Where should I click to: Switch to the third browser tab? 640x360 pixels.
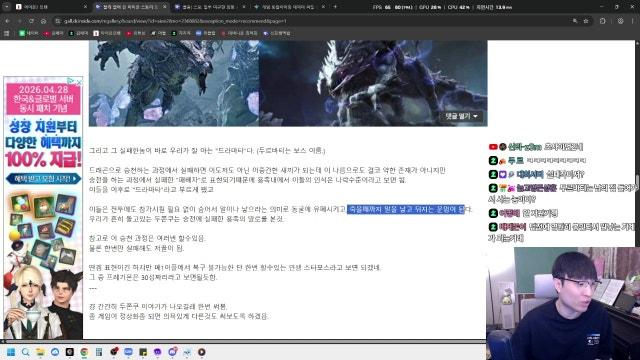(209, 7)
